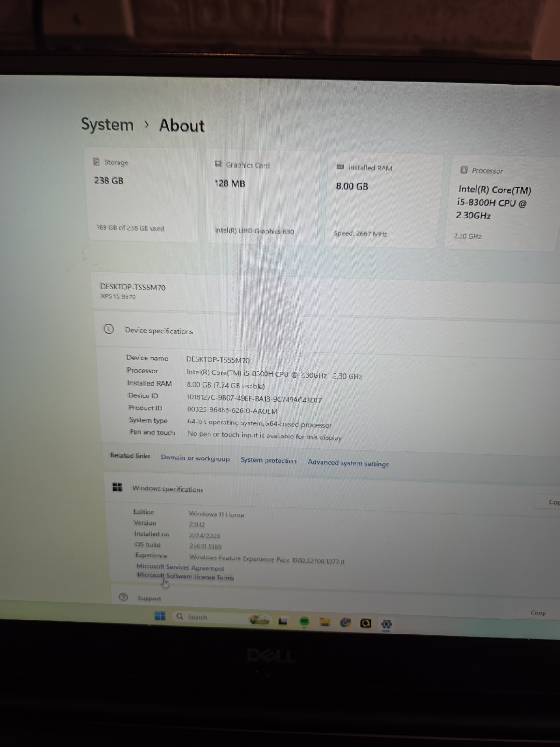The image size is (560, 747).
Task: Open the Windows Start menu
Action: (x=160, y=616)
